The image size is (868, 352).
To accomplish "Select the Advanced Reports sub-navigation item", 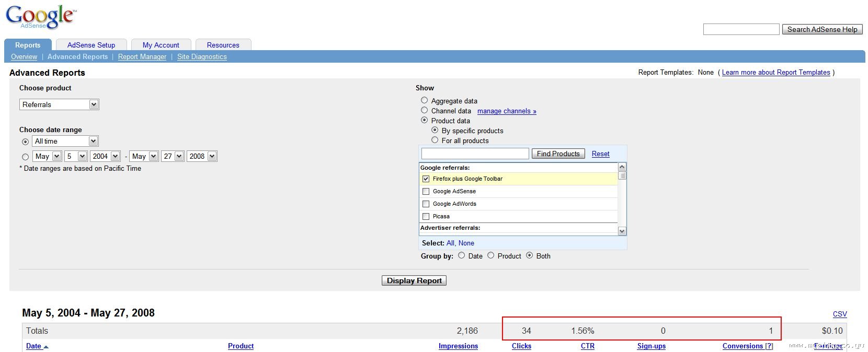I will click(x=78, y=57).
